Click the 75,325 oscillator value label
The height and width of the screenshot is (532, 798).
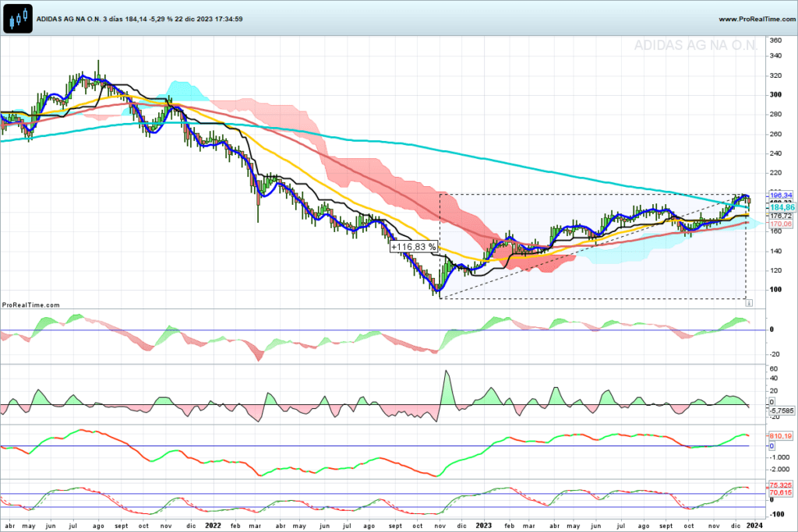pos(780,485)
